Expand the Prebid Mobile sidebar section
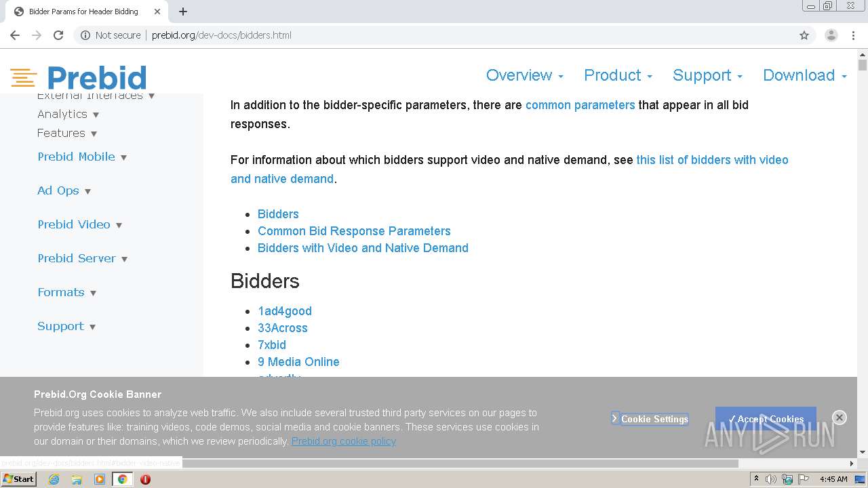 (82, 157)
